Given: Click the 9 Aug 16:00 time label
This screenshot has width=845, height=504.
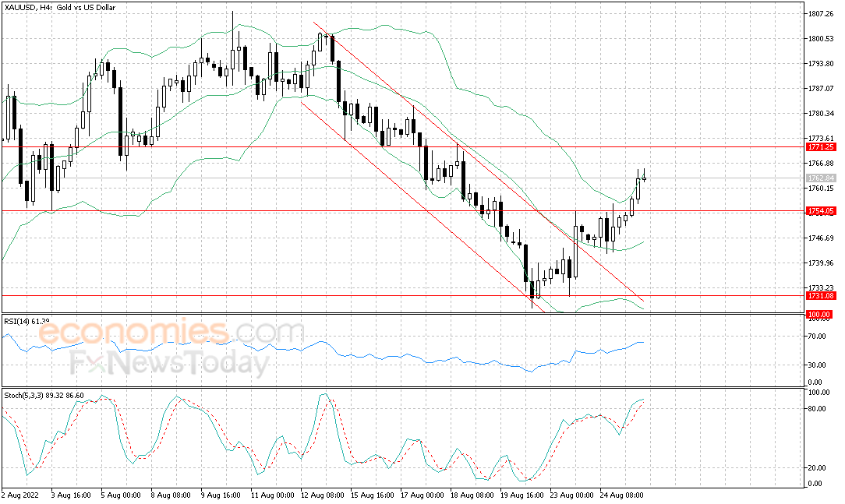Looking at the screenshot, I should (x=220, y=495).
